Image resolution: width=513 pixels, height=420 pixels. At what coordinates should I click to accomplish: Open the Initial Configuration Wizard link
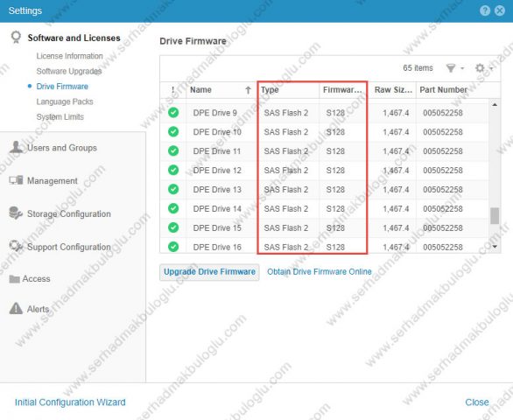tap(70, 402)
